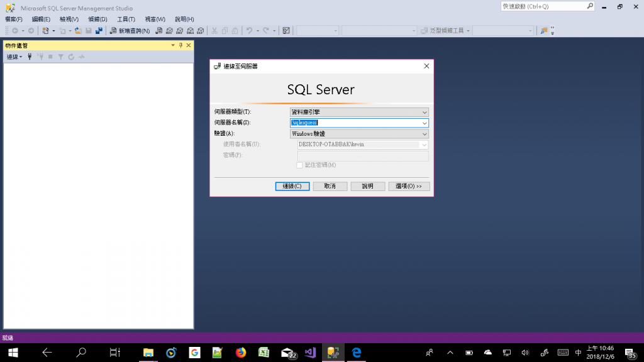The height and width of the screenshot is (362, 644).
Task: Open the 連線 dropdown in Object Explorer
Action: 14,57
